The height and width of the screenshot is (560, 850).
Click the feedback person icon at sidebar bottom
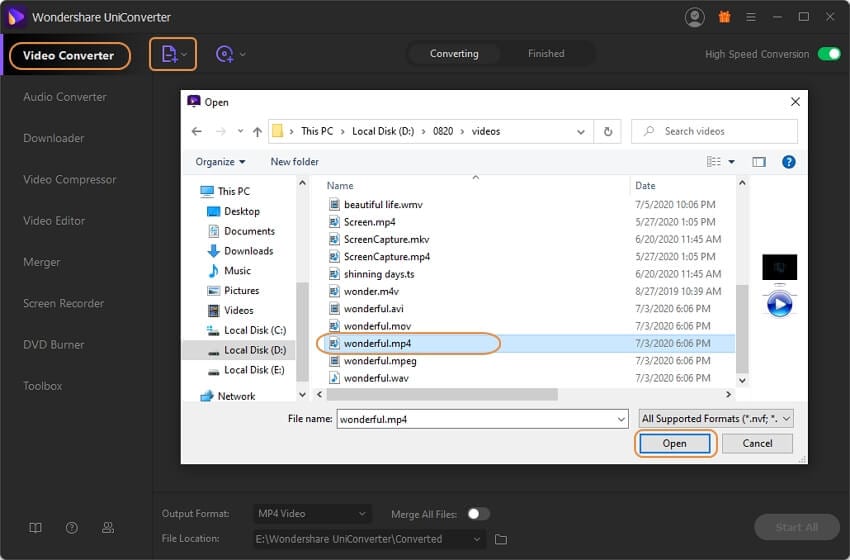108,527
